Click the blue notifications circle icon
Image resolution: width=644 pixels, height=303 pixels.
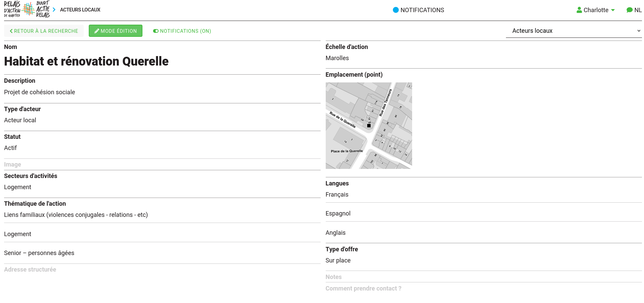point(396,10)
